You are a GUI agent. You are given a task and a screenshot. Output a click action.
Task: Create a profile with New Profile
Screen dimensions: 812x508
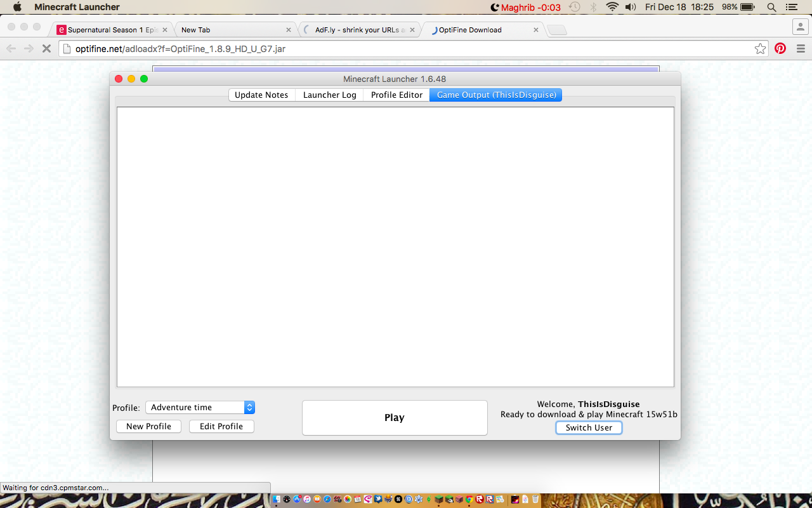pyautogui.click(x=148, y=427)
